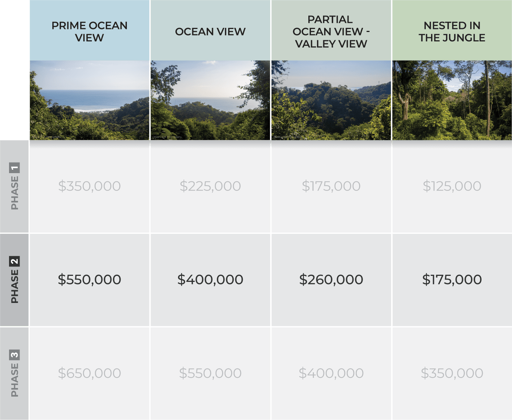Click the Phase 1 $350,000 price
Viewport: 512px width, 420px height.
pos(90,186)
